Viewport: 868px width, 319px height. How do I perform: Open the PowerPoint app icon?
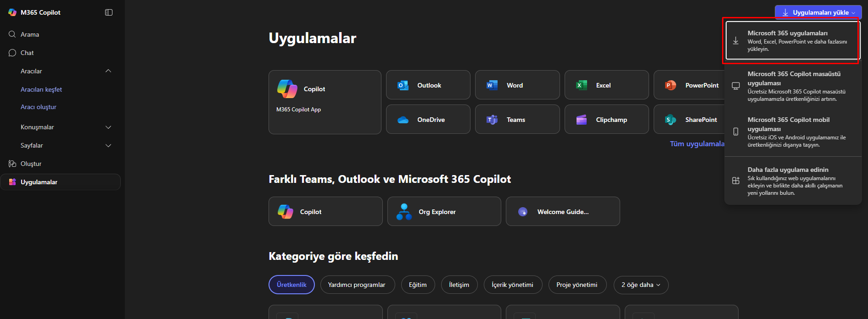pyautogui.click(x=671, y=85)
